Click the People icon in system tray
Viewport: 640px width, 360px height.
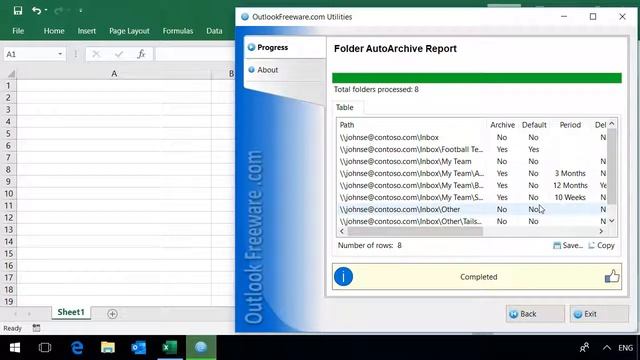584,348
